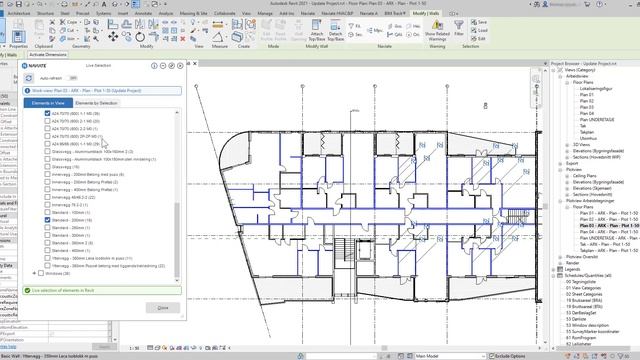Switch to Elements by Selection tab
This screenshot has width=640, height=360.
click(x=96, y=103)
